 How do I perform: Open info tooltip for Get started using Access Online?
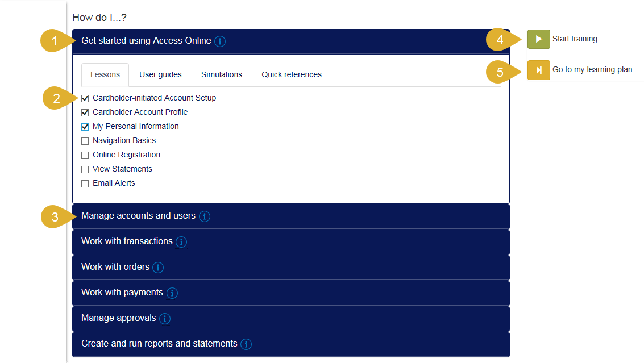point(220,41)
